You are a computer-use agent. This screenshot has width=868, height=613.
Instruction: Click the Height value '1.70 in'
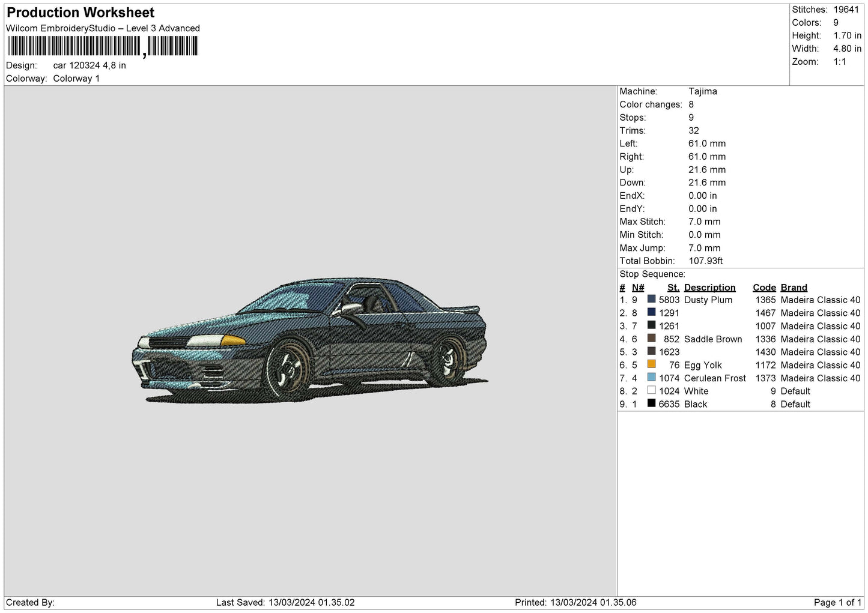pyautogui.click(x=847, y=36)
